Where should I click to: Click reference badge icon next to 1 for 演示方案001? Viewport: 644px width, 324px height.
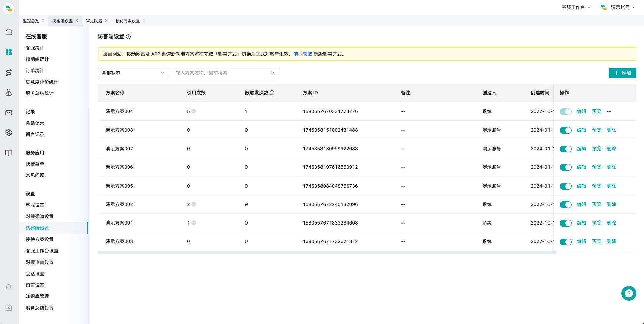(194, 223)
